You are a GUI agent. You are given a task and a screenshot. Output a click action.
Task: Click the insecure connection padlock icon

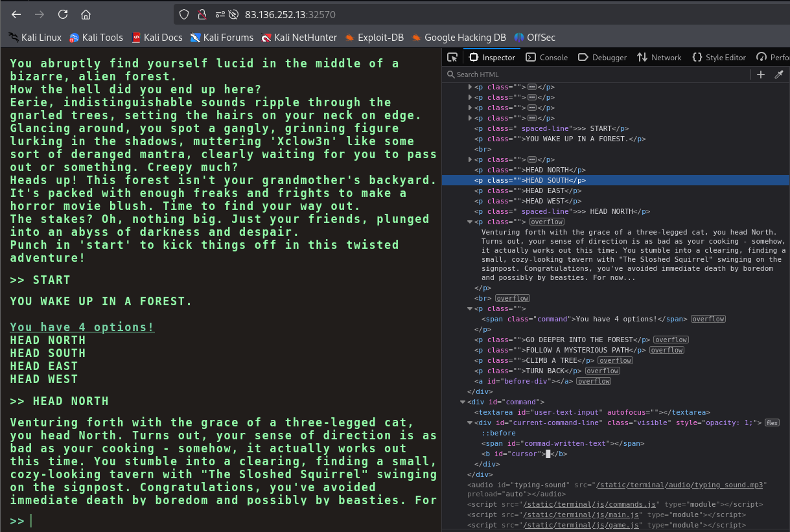[x=202, y=14]
